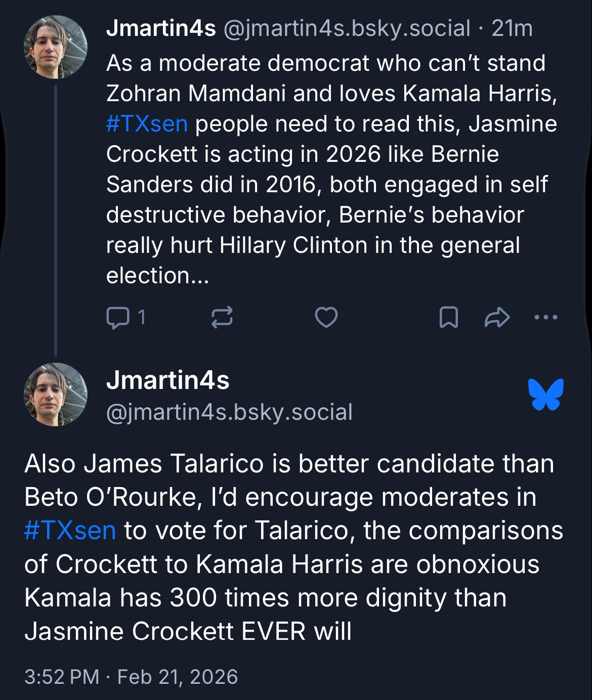Open #TXsen hashtag in the parent post
Image resolution: width=592 pixels, height=700 pixels.
[x=147, y=124]
